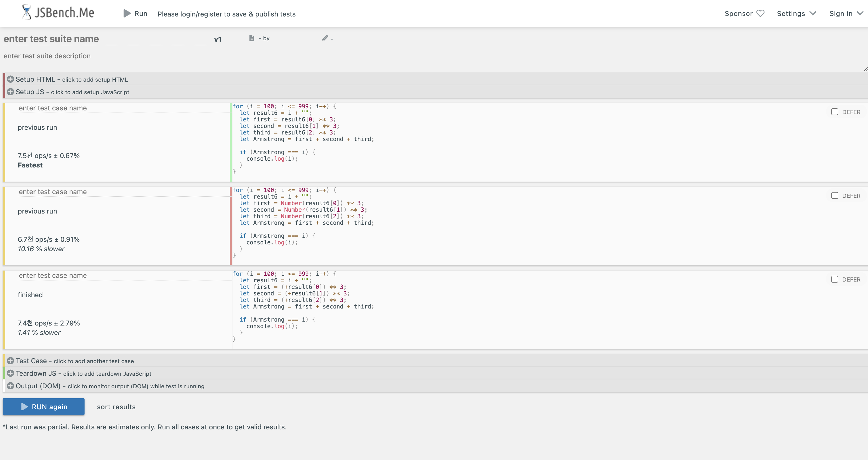This screenshot has width=868, height=460.
Task: Click the Sponsor menu item
Action: pos(738,13)
